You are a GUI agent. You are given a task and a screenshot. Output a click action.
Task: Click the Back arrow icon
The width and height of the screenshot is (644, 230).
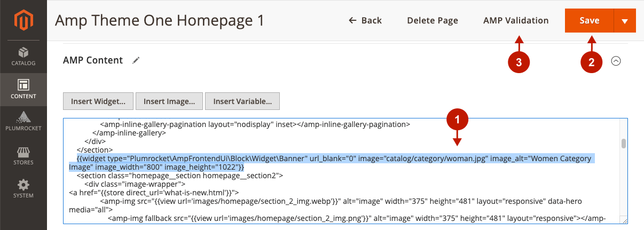pos(352,21)
